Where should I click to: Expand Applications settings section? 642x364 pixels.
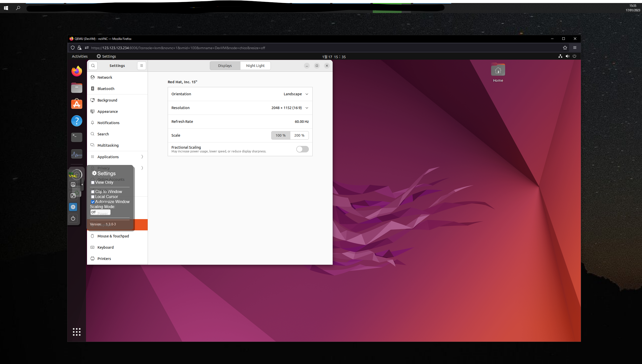pos(117,157)
